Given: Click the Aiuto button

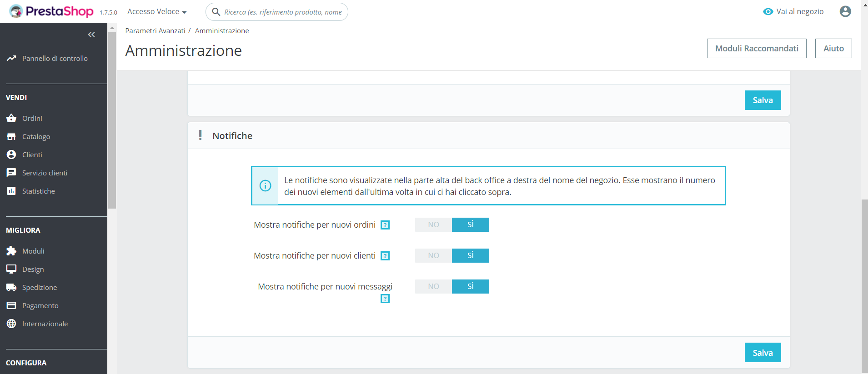Looking at the screenshot, I should tap(833, 48).
